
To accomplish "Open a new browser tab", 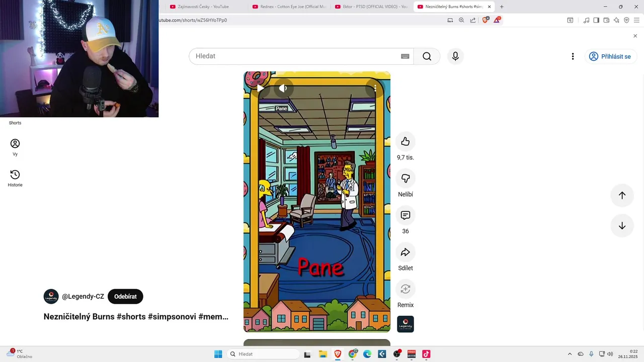I will coord(502,7).
